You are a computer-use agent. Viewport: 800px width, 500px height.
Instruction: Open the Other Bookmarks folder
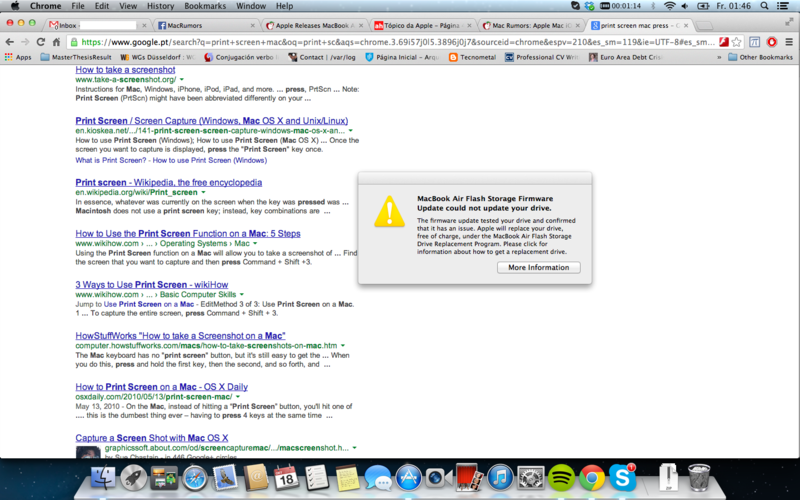[760, 57]
